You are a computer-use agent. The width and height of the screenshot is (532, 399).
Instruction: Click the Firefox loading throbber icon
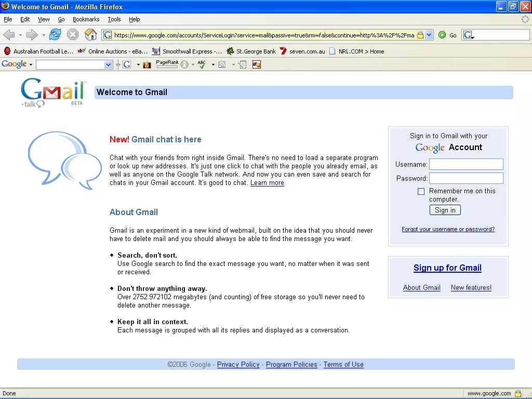(525, 19)
